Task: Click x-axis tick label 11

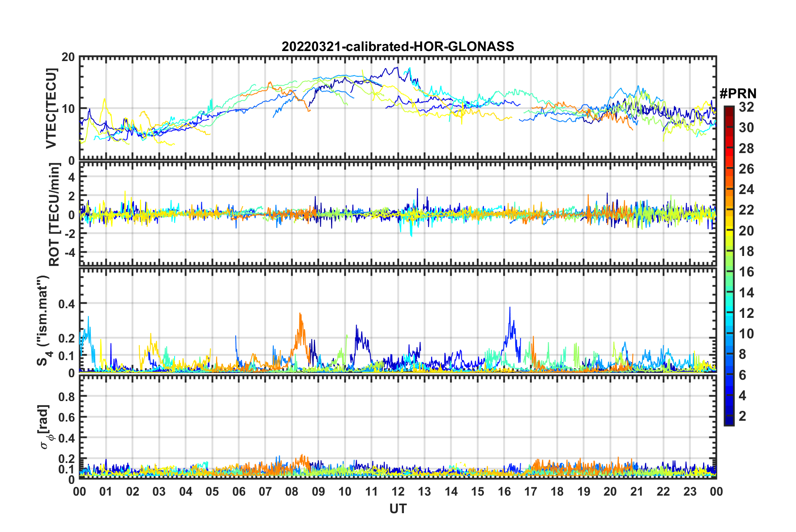Action: click(371, 491)
